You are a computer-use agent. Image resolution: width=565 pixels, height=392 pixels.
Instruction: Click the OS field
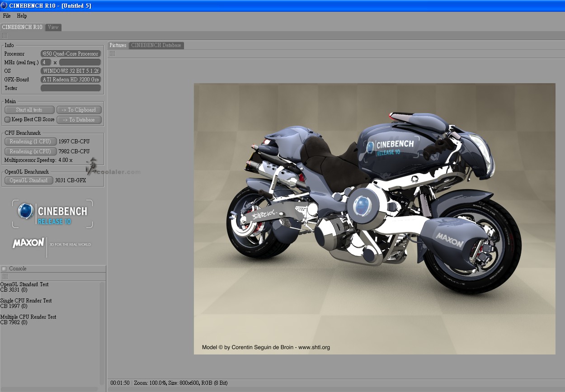(x=71, y=71)
